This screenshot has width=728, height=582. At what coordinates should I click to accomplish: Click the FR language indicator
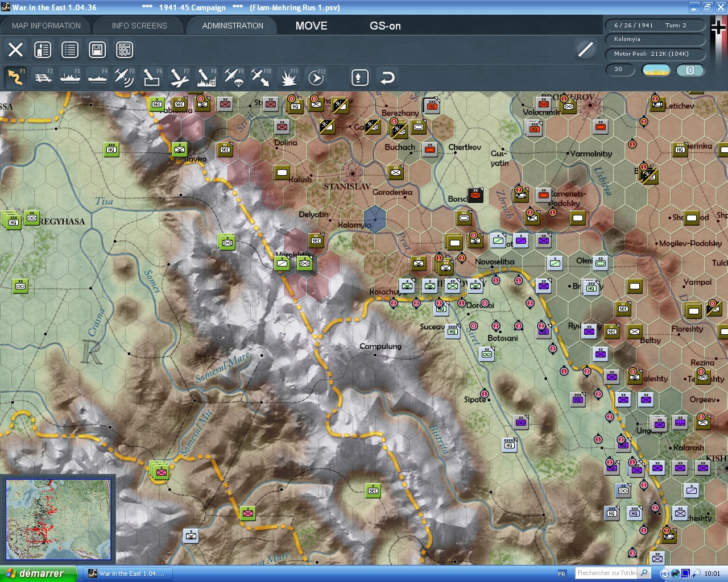click(x=562, y=573)
